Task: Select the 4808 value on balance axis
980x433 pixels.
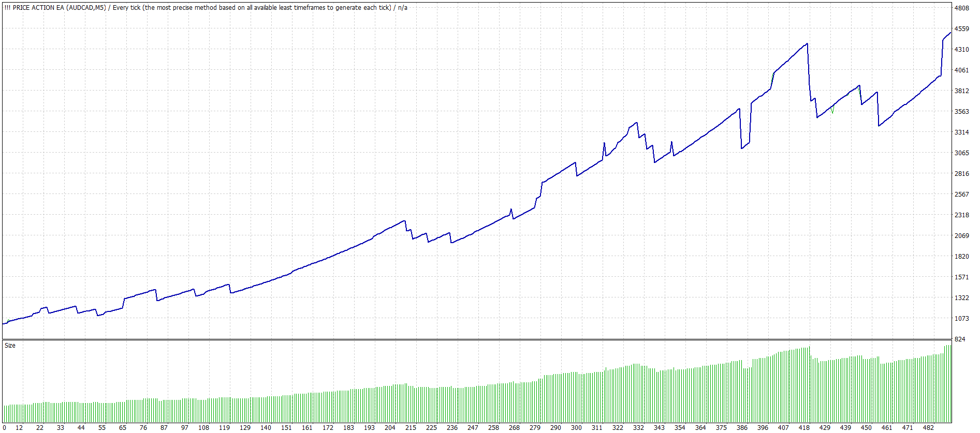Action: point(962,8)
